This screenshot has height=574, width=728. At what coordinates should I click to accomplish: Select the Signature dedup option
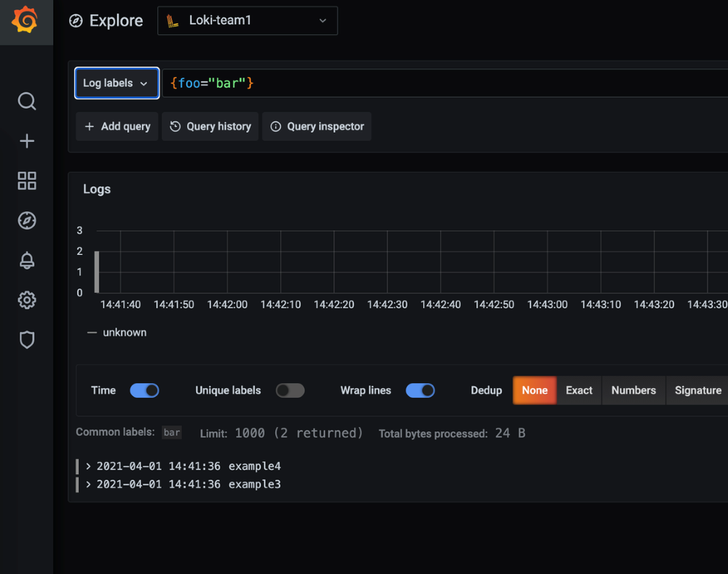(697, 390)
